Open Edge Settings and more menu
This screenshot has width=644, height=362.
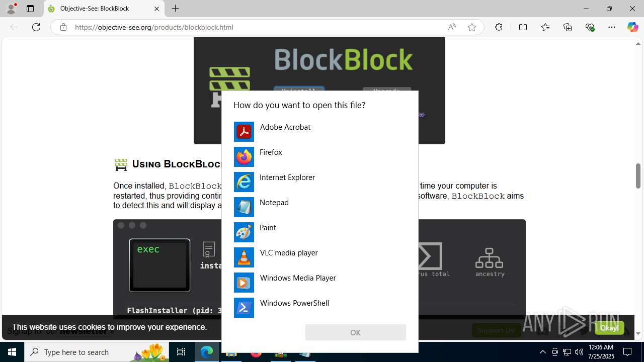pos(612,27)
